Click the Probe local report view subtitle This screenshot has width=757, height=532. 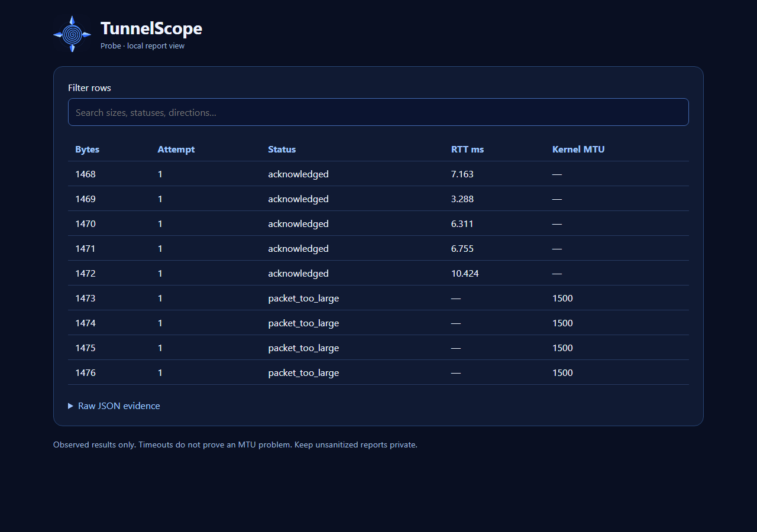point(143,46)
